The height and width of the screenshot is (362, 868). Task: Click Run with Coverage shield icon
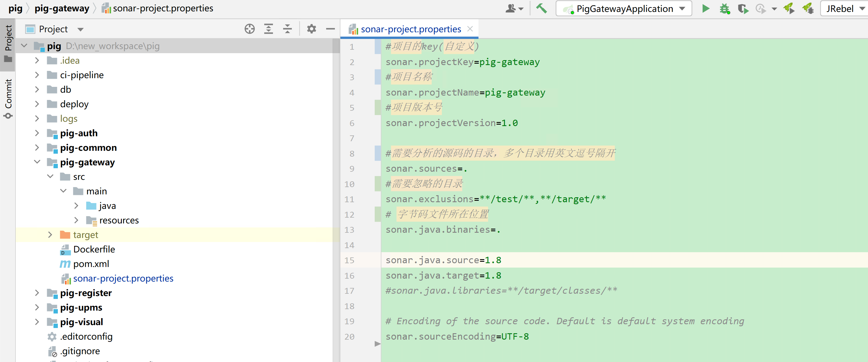click(x=743, y=9)
